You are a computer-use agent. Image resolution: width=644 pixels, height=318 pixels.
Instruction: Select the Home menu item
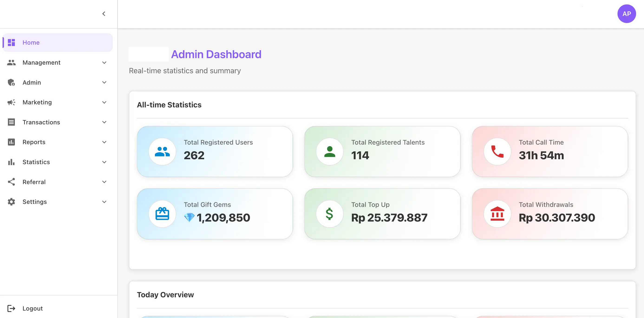(x=58, y=43)
